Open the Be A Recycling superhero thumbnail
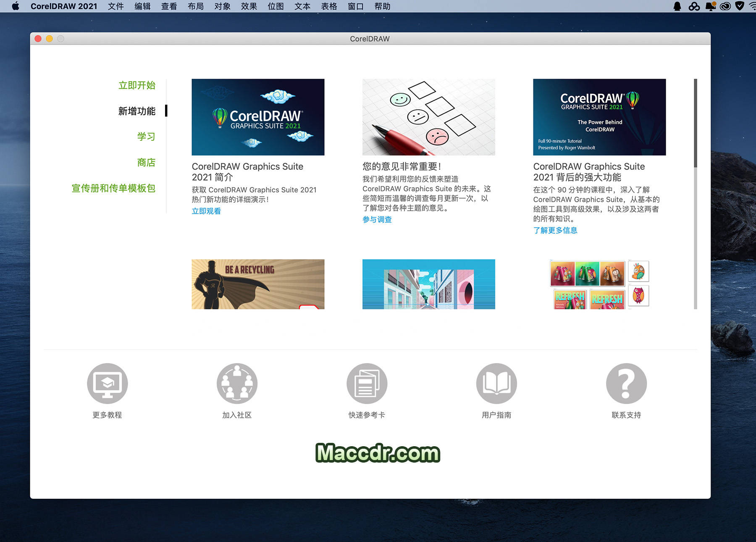 258,284
